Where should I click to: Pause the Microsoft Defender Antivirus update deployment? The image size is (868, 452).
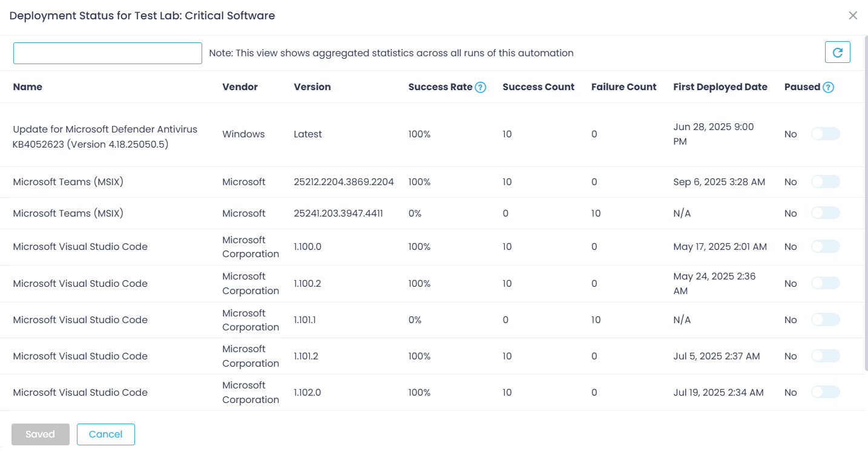(825, 134)
